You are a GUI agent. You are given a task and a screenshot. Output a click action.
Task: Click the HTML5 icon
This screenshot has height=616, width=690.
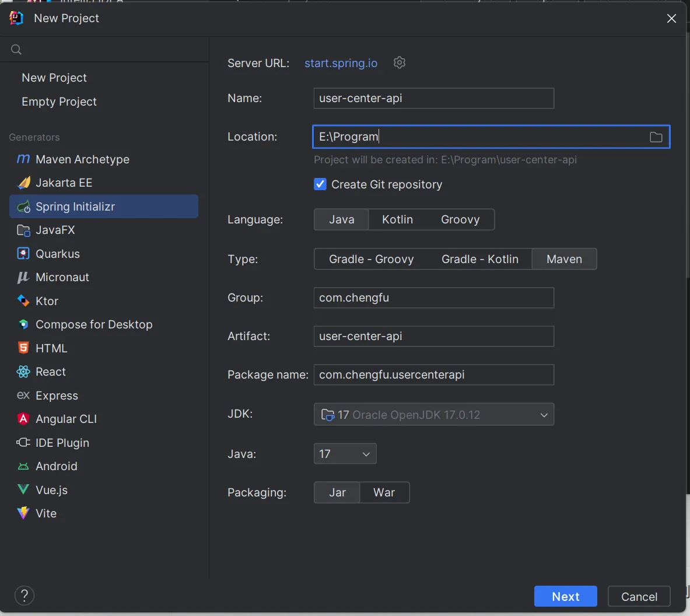23,348
